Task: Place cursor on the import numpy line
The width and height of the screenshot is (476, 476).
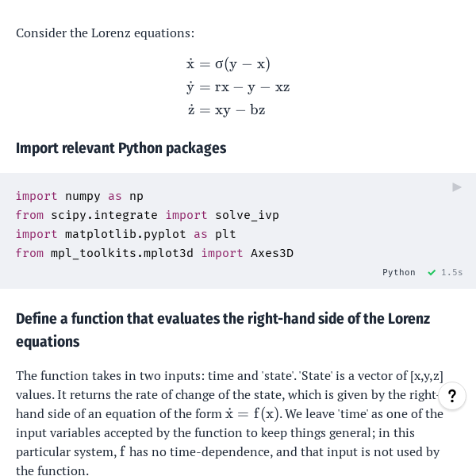Action: pyautogui.click(x=79, y=196)
